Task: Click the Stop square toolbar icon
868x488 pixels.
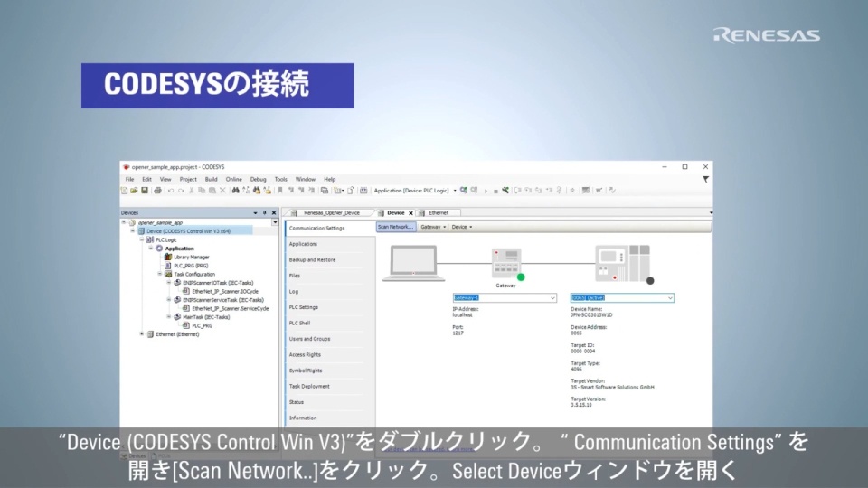Action: tap(495, 191)
